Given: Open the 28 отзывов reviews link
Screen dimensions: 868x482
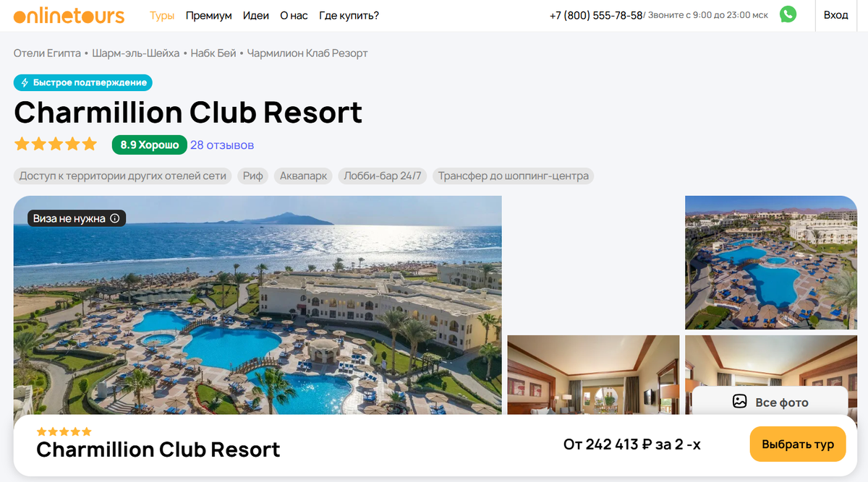Looking at the screenshot, I should coord(222,145).
